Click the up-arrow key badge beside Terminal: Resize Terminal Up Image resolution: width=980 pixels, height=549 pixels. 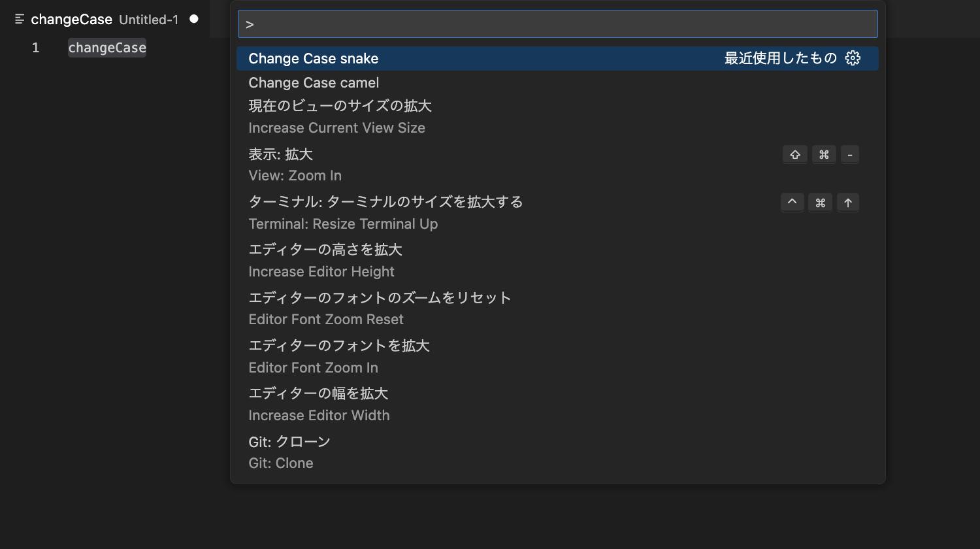pos(848,202)
